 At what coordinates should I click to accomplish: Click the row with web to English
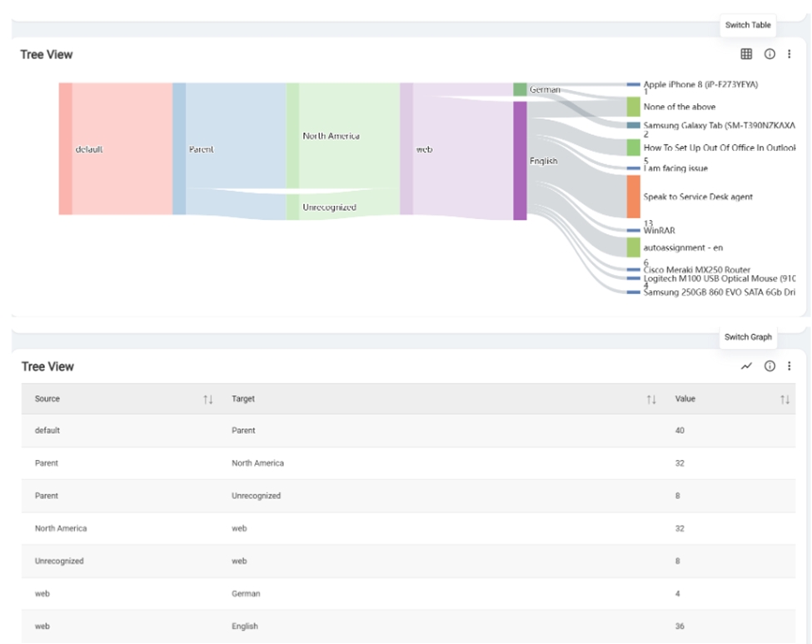(x=408, y=626)
